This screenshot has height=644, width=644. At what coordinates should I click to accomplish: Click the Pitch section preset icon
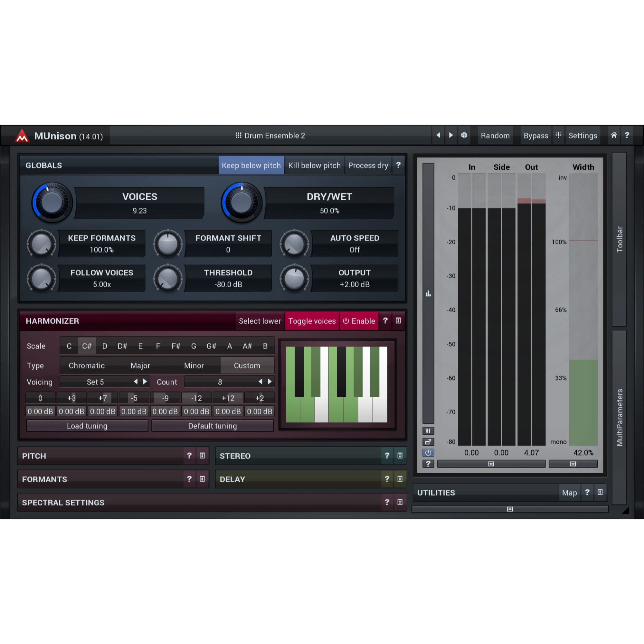(x=202, y=456)
